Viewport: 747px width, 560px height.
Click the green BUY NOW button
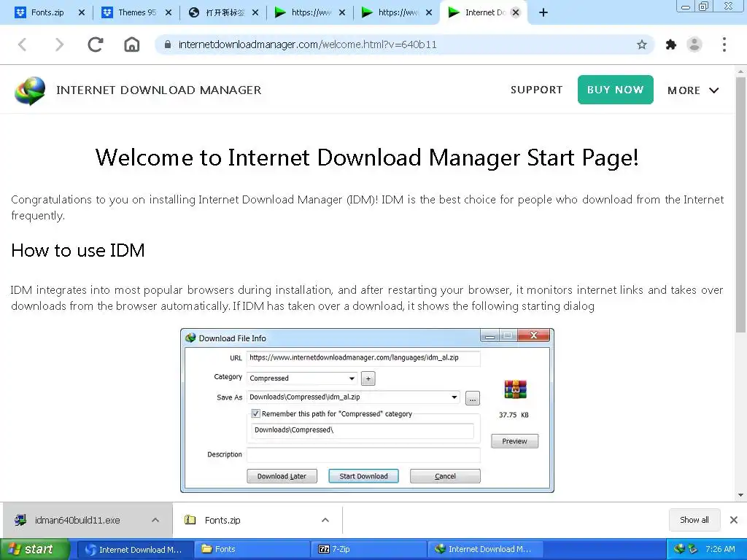pos(616,90)
